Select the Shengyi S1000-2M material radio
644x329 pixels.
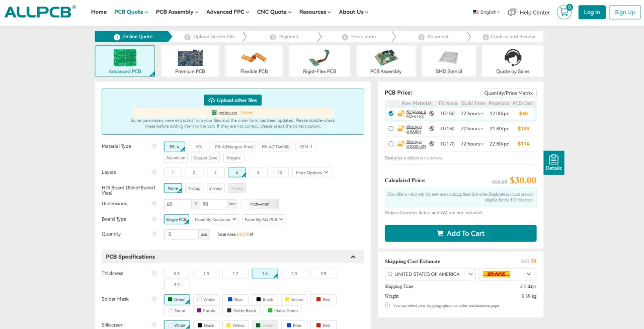point(391,144)
